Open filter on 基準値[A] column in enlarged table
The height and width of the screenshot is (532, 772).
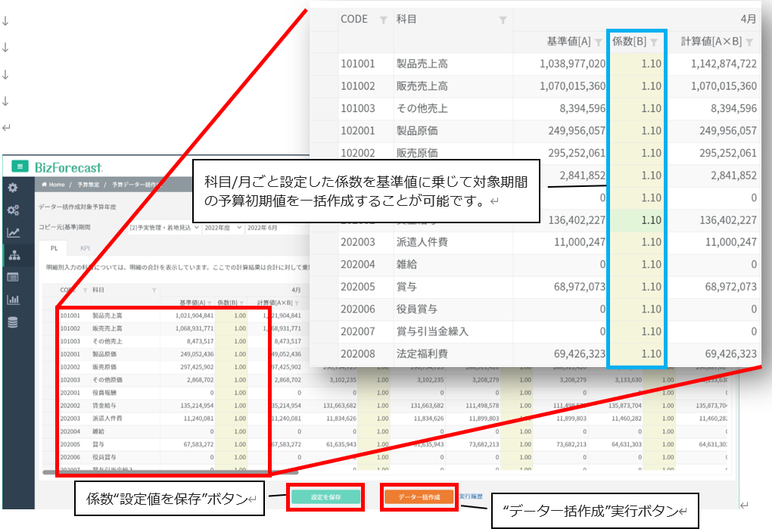point(598,42)
